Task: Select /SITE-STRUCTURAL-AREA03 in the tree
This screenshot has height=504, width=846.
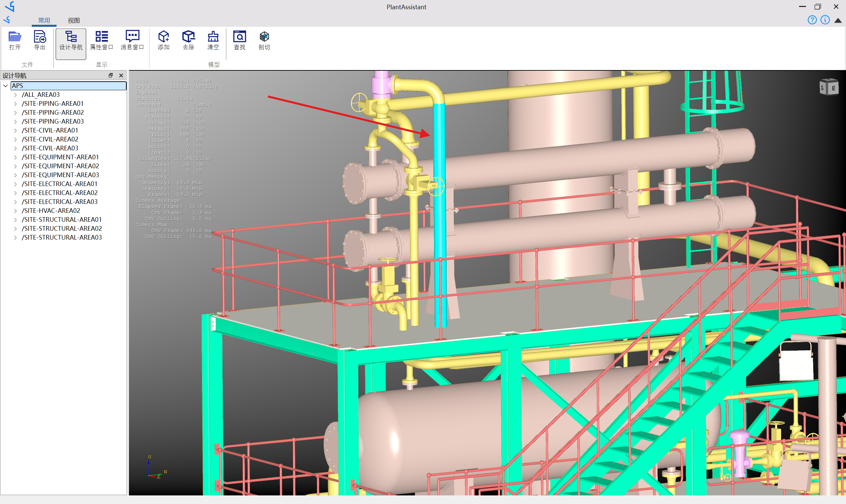Action: pos(61,237)
